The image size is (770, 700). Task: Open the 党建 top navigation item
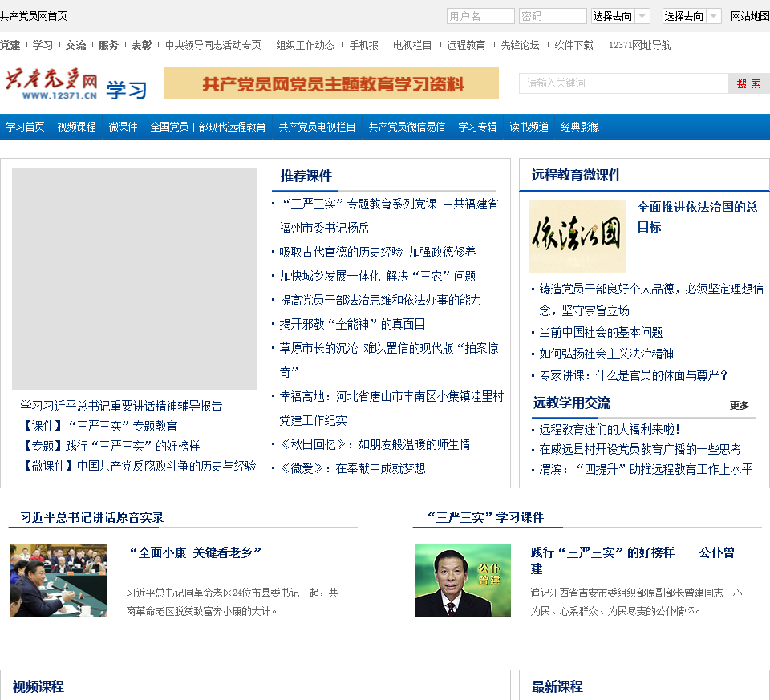tap(10, 45)
